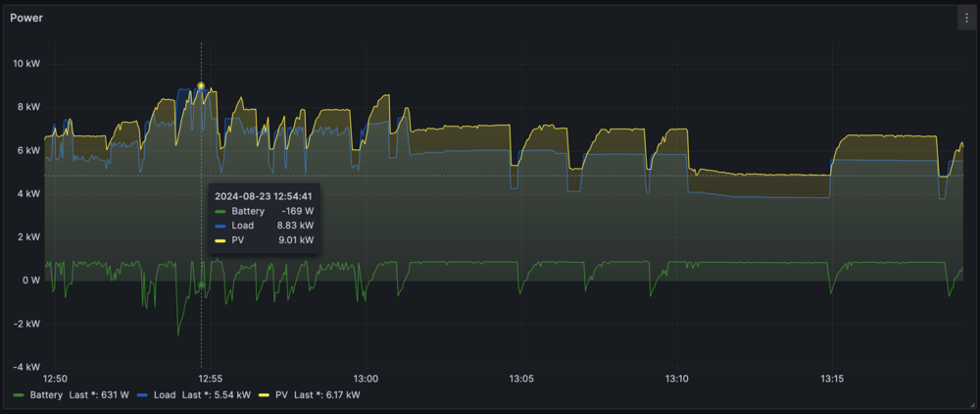Click the 4 kW y-axis label

[28, 194]
